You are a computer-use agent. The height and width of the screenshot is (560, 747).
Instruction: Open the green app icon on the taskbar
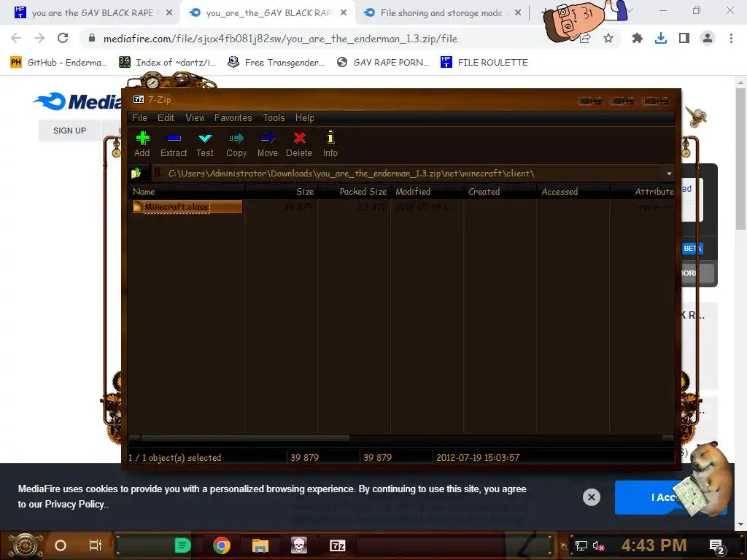pos(182,545)
